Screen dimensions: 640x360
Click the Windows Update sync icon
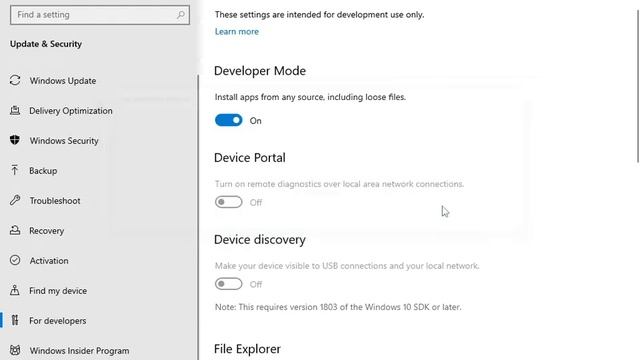click(15, 80)
